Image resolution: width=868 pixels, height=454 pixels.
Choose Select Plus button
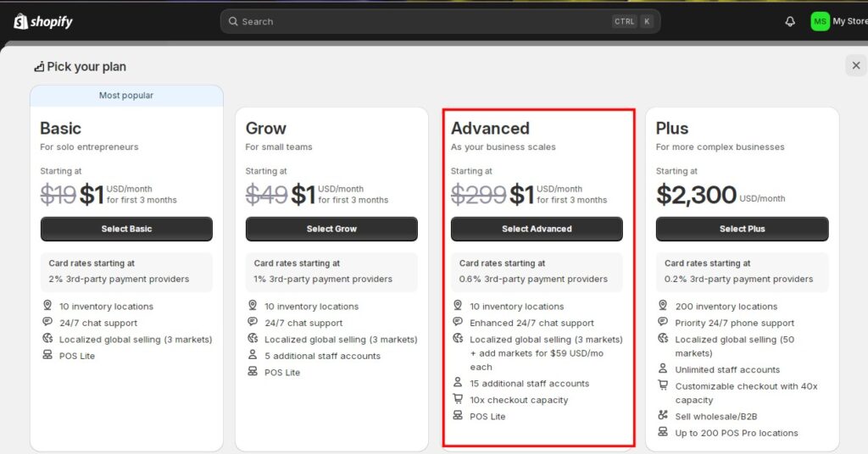point(742,229)
